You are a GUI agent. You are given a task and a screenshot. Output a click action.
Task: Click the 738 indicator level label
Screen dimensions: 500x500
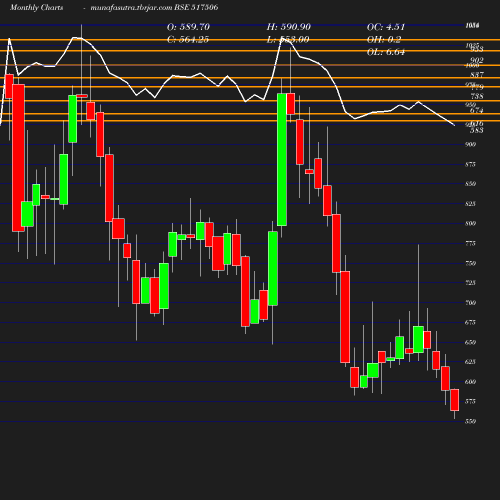tap(477, 96)
